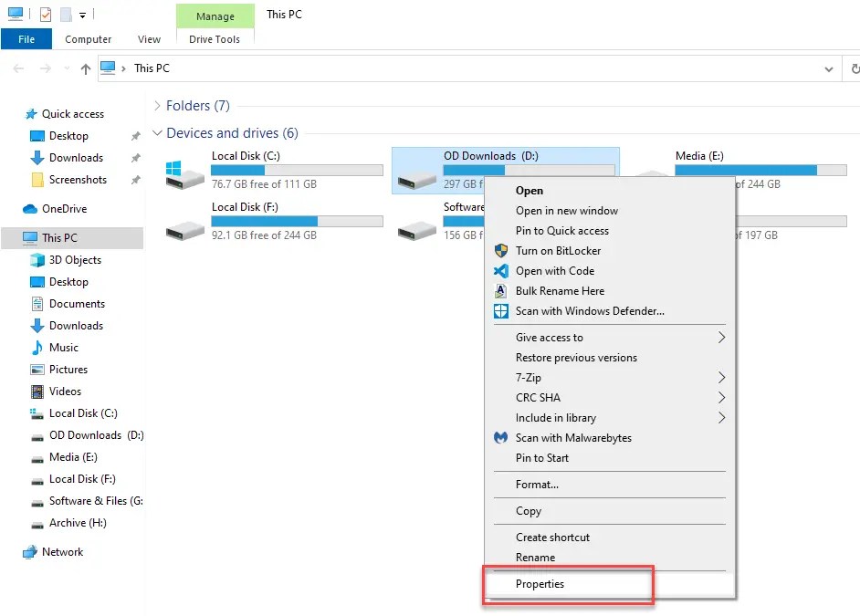Image resolution: width=860 pixels, height=616 pixels.
Task: Collapse the Devices and drives section
Action: (157, 133)
